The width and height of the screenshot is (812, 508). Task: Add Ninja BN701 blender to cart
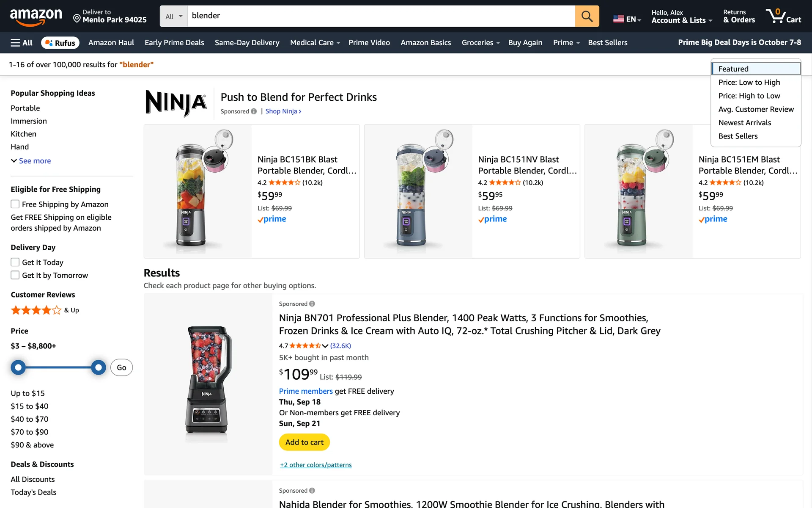click(304, 442)
